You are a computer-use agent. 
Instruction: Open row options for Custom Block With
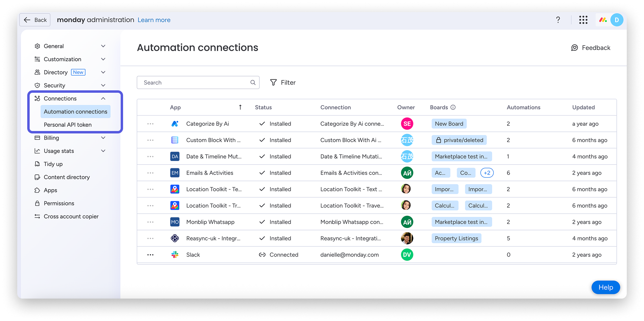[x=150, y=140]
